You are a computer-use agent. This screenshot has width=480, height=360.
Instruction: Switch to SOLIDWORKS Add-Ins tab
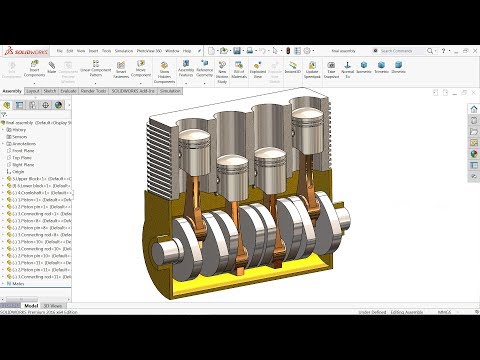[133, 91]
